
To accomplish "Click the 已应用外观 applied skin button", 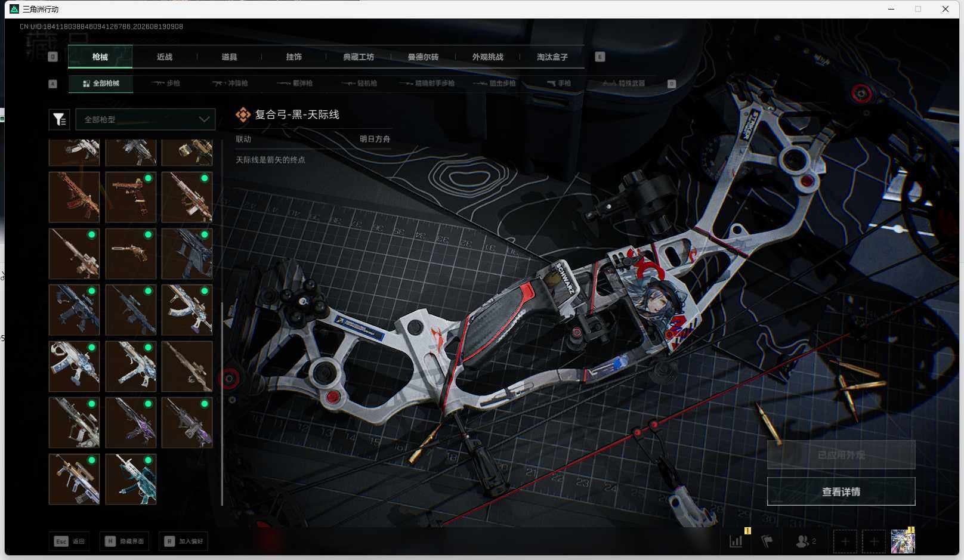I will (x=841, y=455).
